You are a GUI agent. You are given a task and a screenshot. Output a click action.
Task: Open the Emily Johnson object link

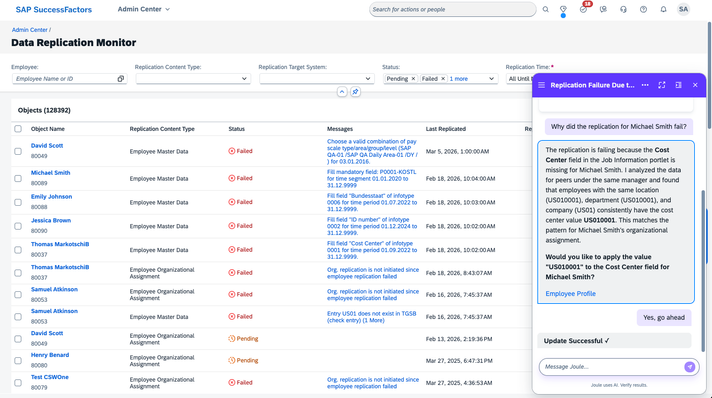tap(51, 197)
